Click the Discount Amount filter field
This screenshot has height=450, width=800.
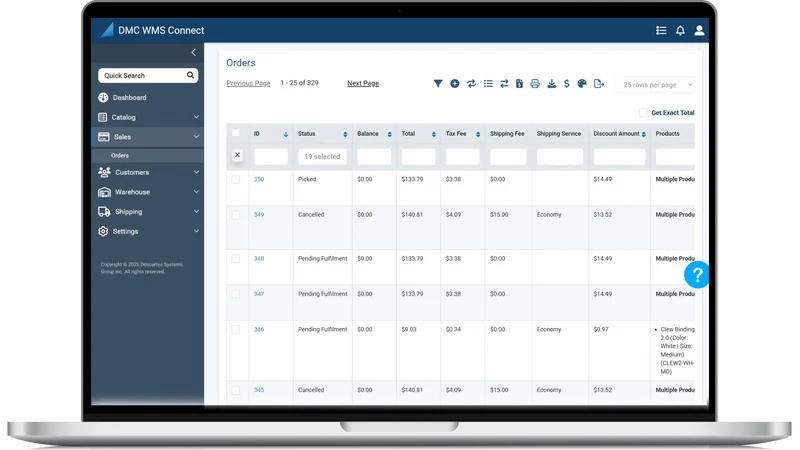click(x=619, y=157)
